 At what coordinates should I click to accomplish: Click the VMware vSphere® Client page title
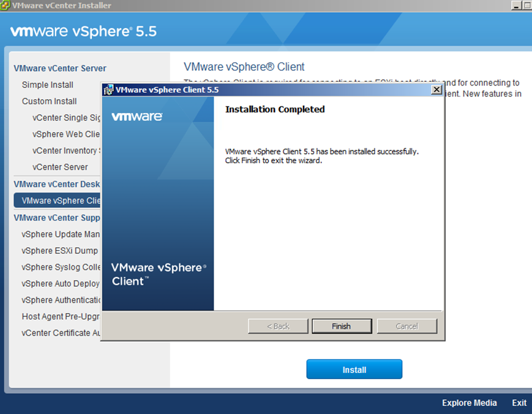pos(244,67)
